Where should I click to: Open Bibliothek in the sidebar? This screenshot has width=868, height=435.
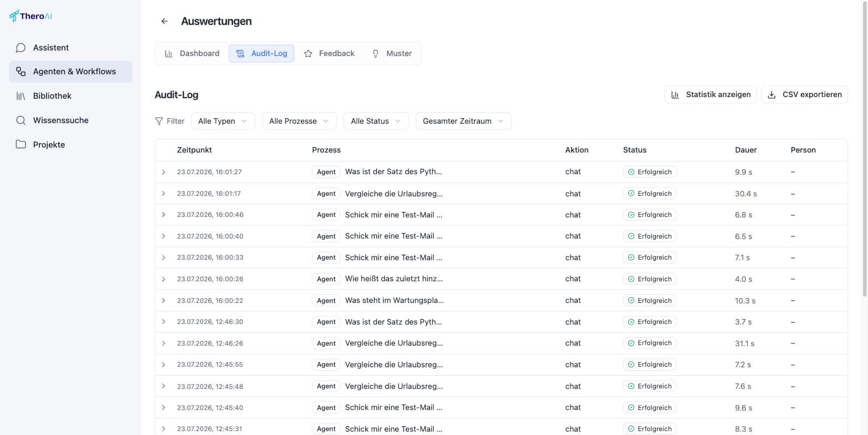tap(70, 96)
